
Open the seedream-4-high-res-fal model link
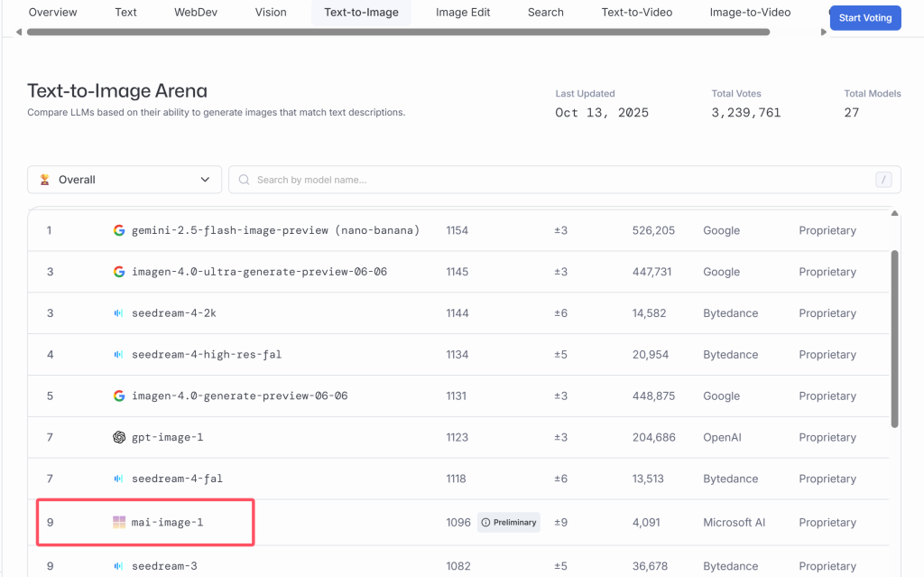click(207, 355)
